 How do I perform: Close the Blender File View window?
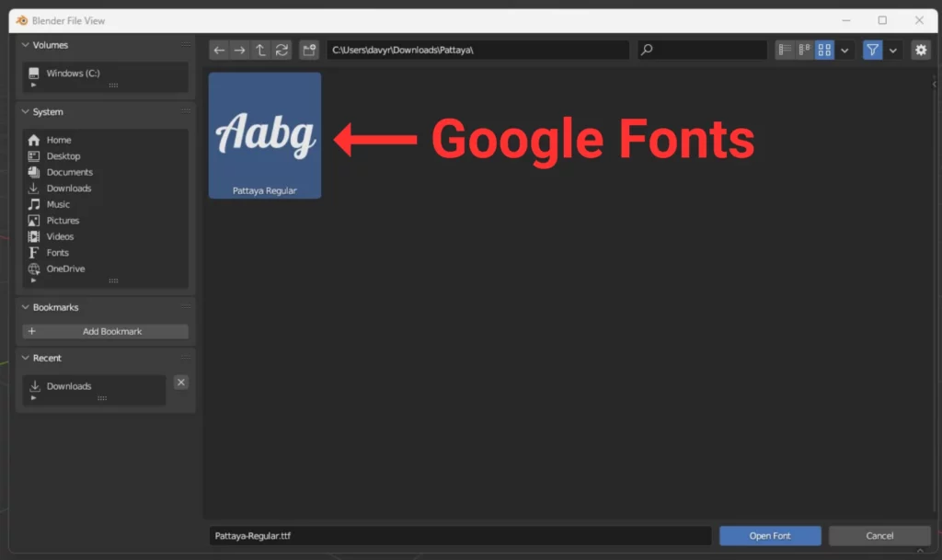[919, 20]
